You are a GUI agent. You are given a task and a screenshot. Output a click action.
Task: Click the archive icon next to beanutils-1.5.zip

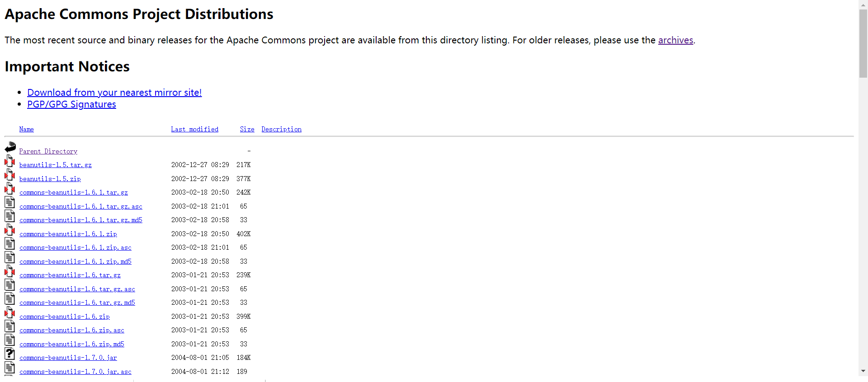(x=10, y=175)
